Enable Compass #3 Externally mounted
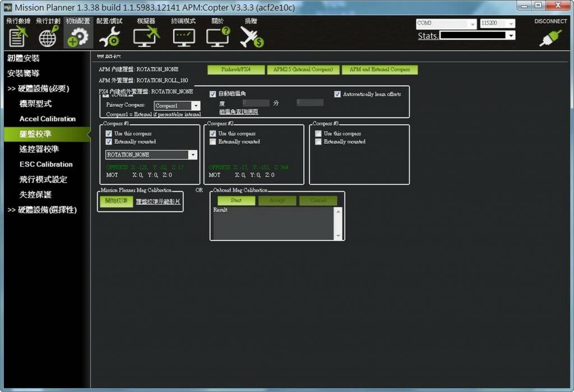 pyautogui.click(x=318, y=142)
